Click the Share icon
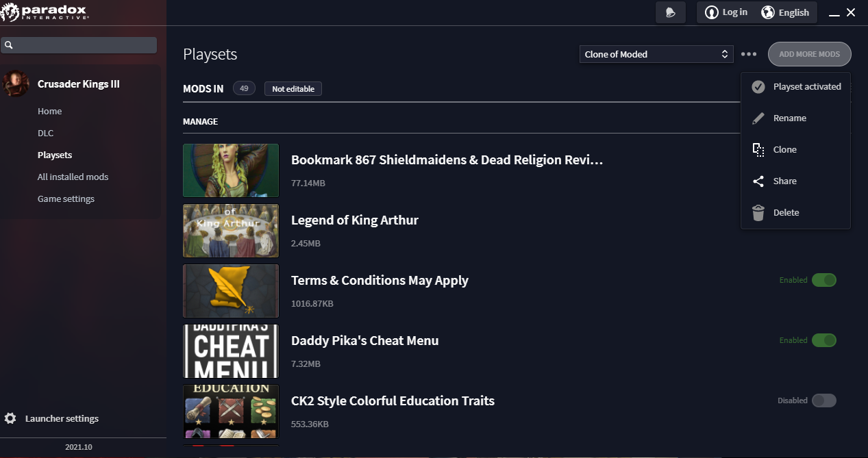868x458 pixels. tap(758, 181)
